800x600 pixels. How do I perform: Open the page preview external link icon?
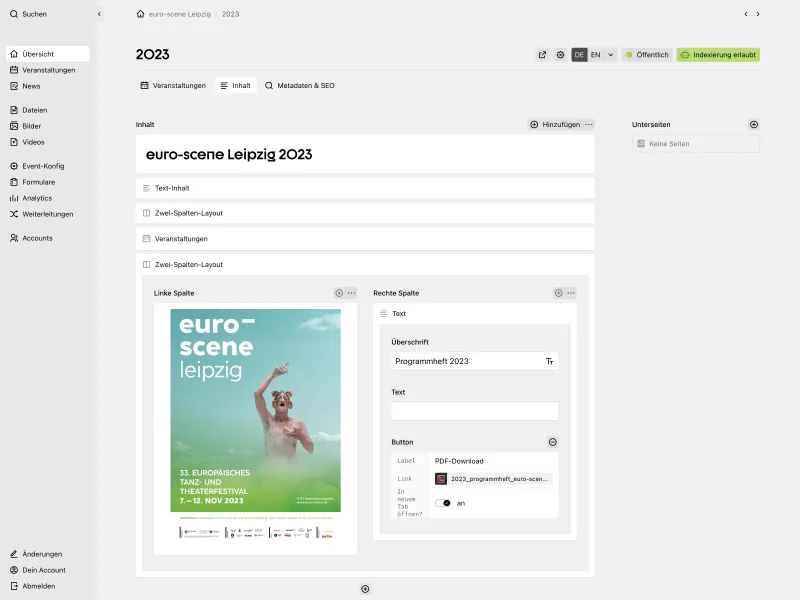tap(542, 56)
